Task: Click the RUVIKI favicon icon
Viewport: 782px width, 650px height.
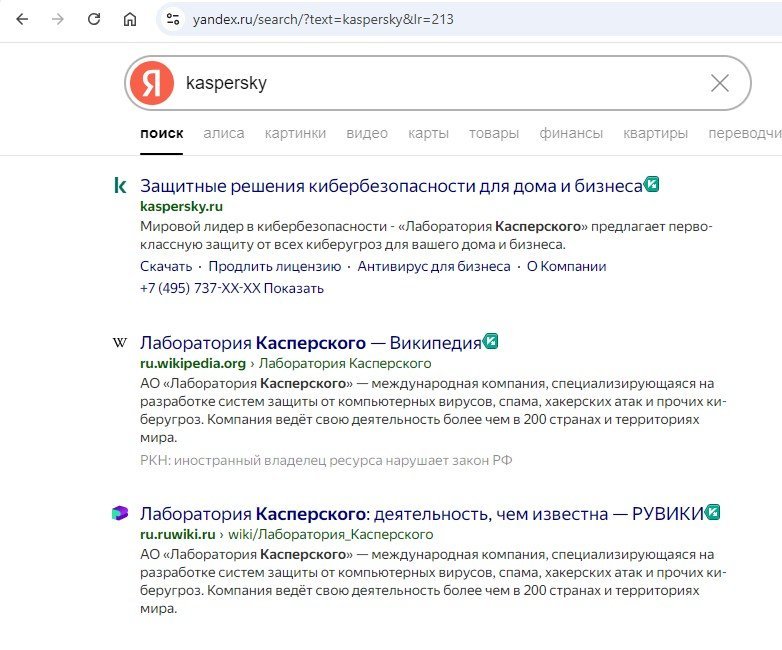Action: [x=120, y=513]
